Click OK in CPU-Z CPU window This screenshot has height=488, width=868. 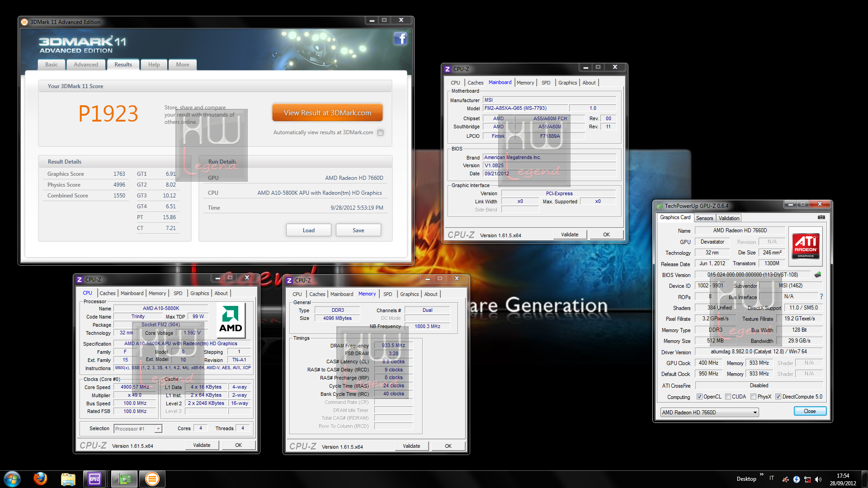(238, 445)
